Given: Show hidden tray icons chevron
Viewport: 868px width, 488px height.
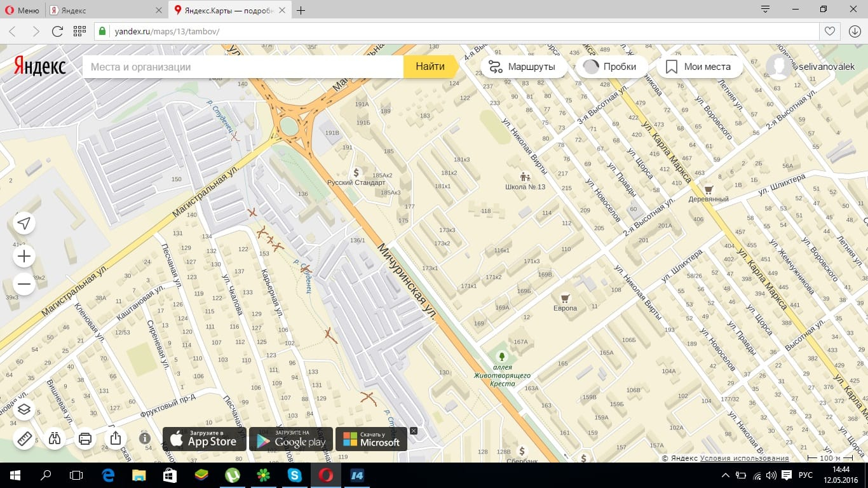Looking at the screenshot, I should [725, 475].
